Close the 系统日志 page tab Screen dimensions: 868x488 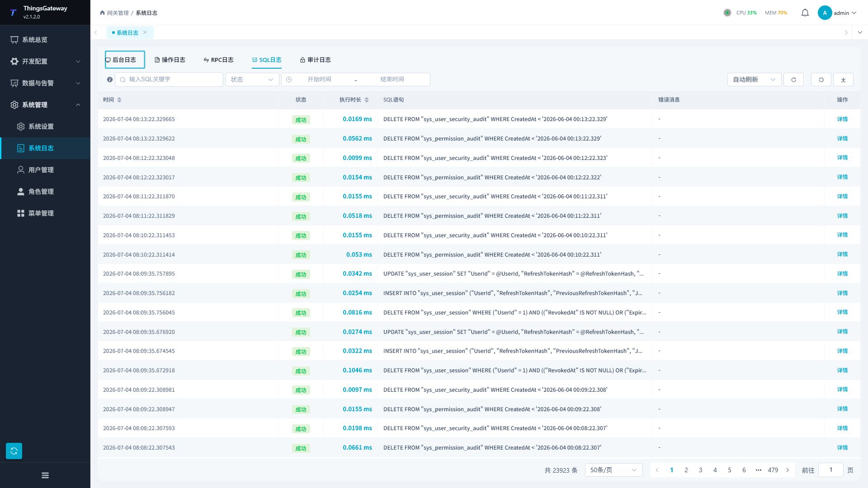click(x=145, y=32)
